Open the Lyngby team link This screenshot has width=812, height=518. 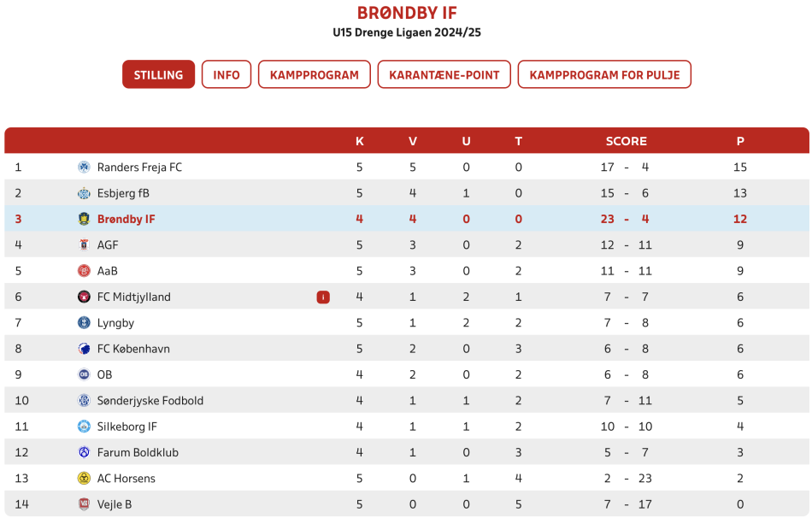pyautogui.click(x=115, y=323)
